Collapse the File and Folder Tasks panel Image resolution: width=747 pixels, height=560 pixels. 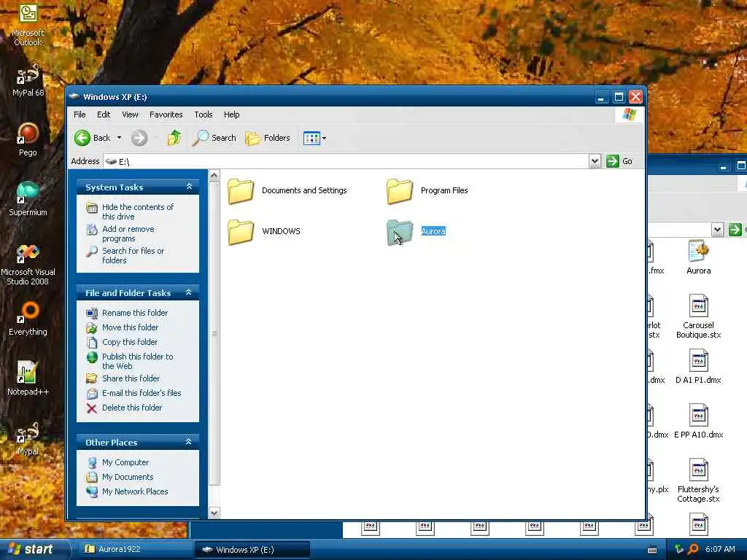coord(189,292)
